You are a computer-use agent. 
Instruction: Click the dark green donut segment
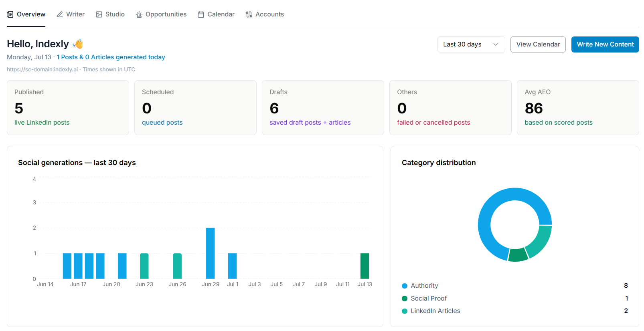coord(518,255)
